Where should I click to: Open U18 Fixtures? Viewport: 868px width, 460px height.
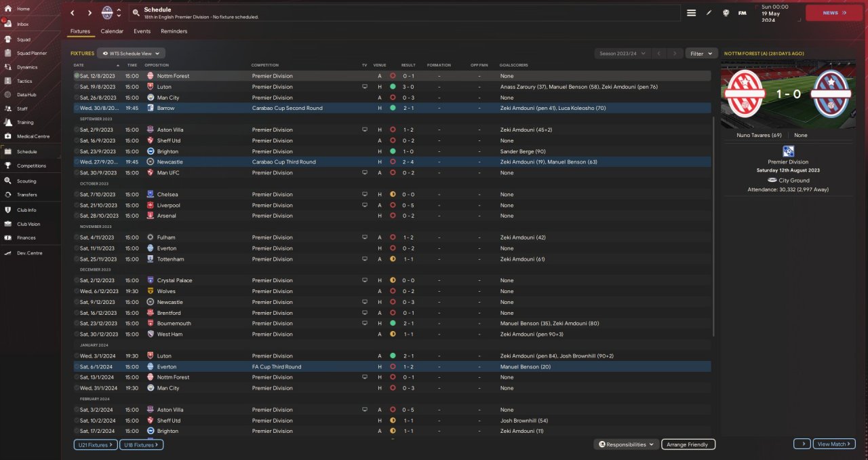tap(141, 445)
